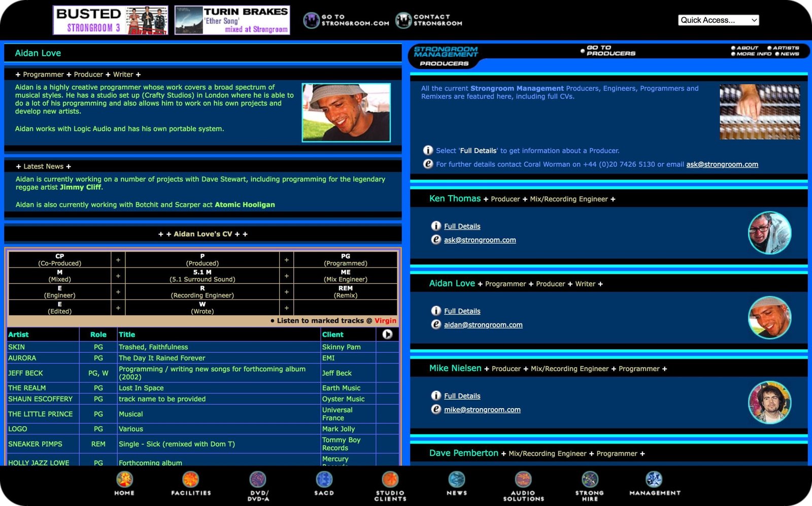Open Ken Thomas's Full Details link
Viewport: 812px width, 506px height.
click(x=462, y=226)
